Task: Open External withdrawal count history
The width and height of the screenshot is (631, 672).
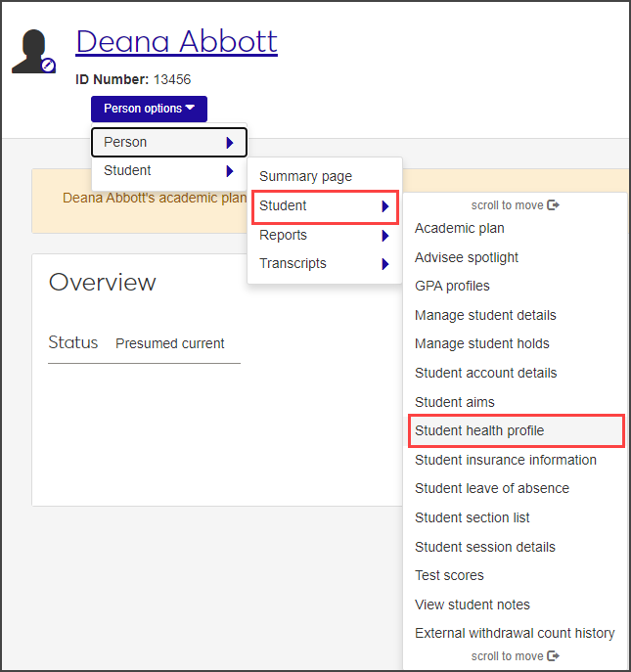Action: pos(515,633)
